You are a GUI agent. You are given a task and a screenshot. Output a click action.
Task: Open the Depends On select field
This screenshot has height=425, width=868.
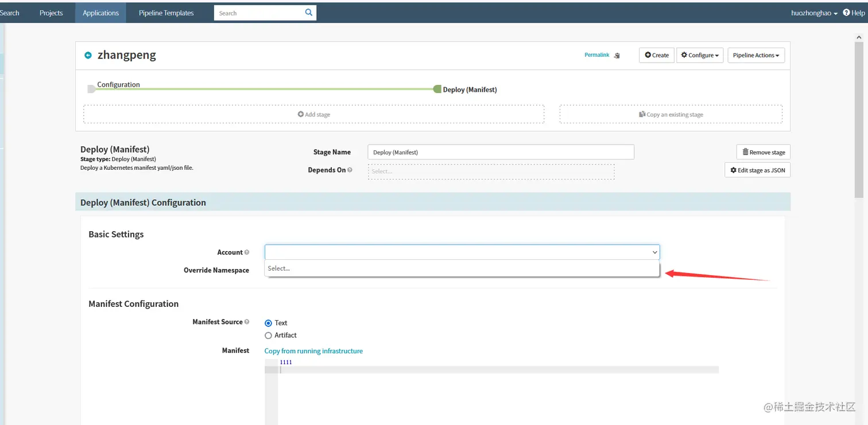pyautogui.click(x=491, y=171)
